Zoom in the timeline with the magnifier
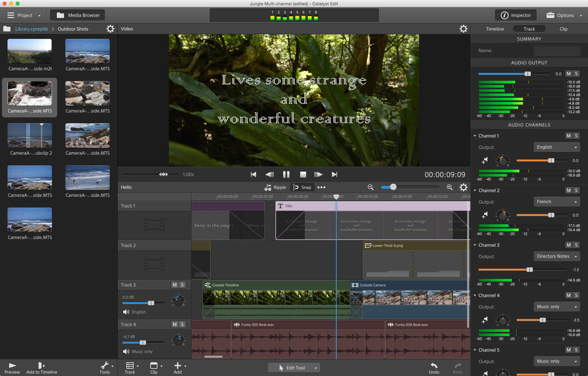 click(x=450, y=187)
